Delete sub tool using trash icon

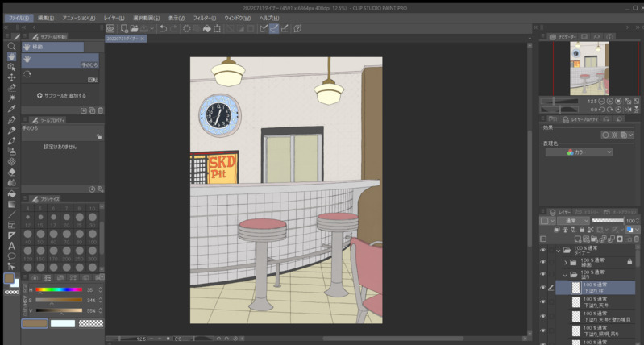pos(101,110)
